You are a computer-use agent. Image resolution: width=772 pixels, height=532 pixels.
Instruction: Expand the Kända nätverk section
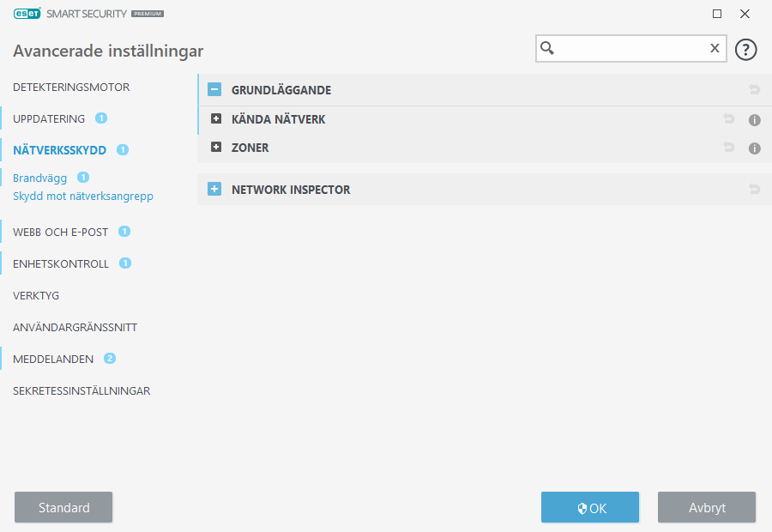[216, 119]
